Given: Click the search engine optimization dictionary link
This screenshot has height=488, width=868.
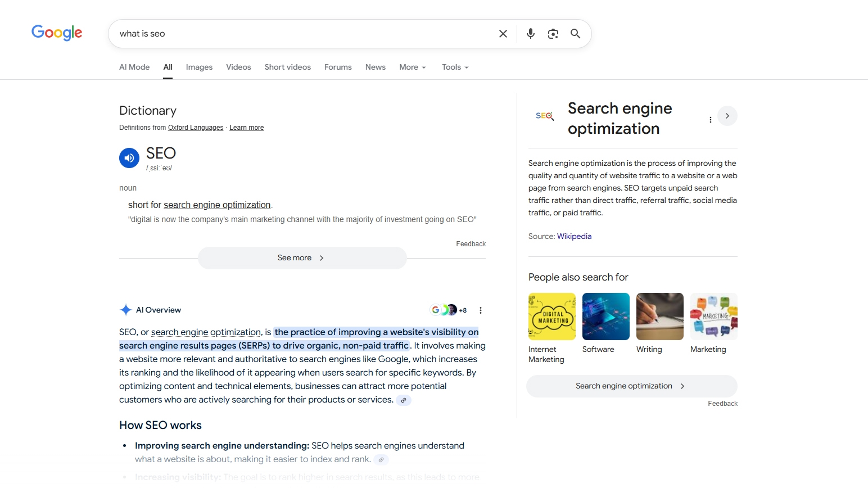Looking at the screenshot, I should [217, 205].
